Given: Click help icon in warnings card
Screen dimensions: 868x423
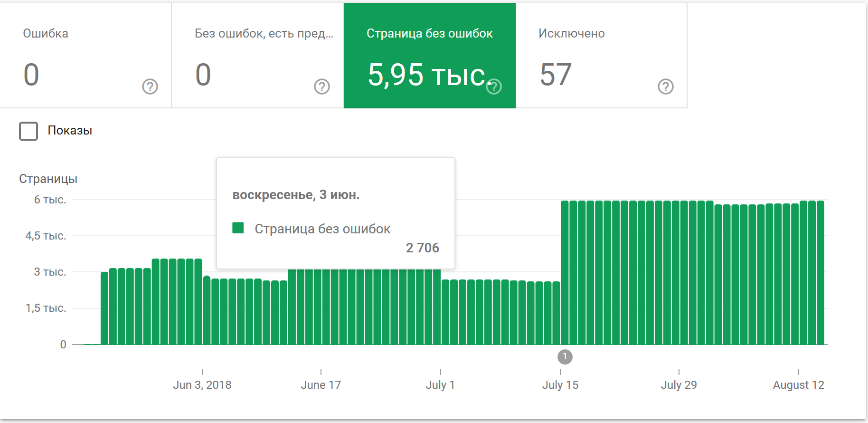Looking at the screenshot, I should (x=322, y=87).
